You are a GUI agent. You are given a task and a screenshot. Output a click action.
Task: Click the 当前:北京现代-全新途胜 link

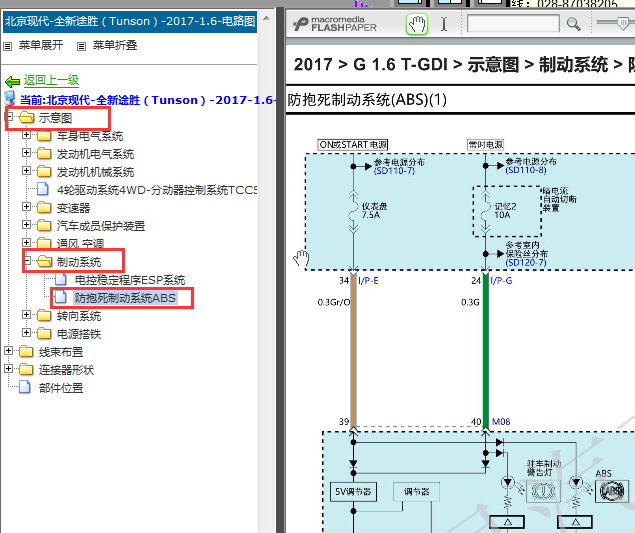pyautogui.click(x=148, y=100)
